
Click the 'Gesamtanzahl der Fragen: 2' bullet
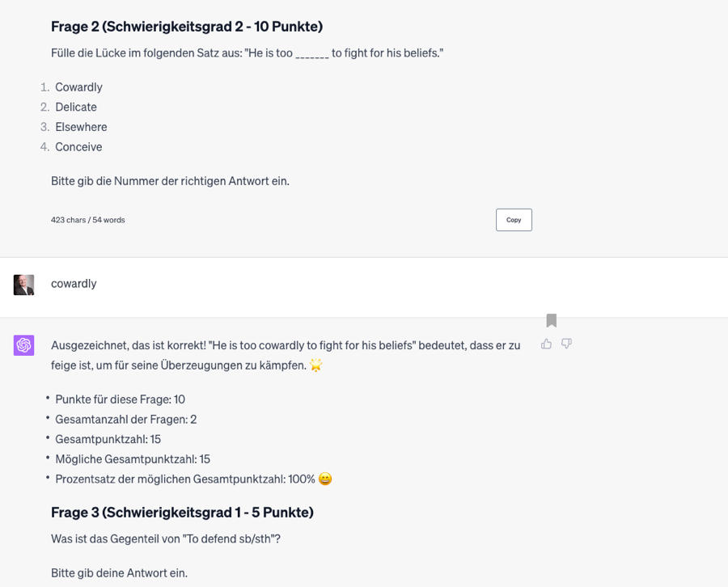(x=125, y=419)
